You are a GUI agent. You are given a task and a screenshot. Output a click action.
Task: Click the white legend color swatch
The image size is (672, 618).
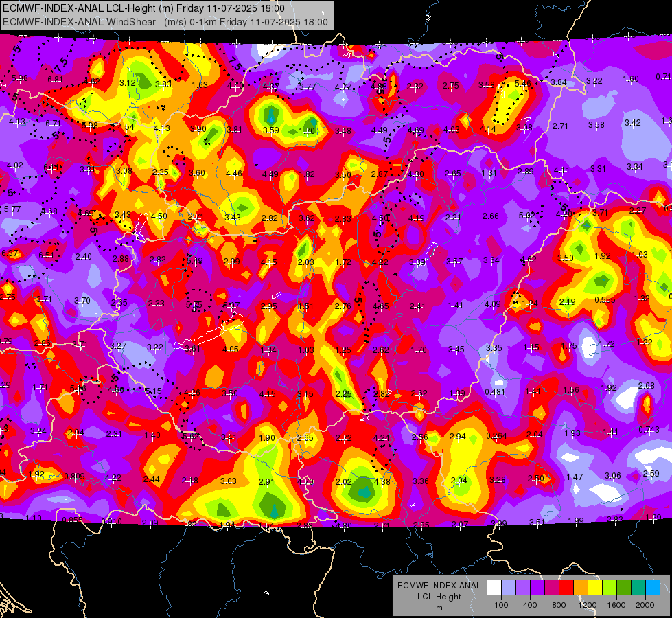point(494,588)
